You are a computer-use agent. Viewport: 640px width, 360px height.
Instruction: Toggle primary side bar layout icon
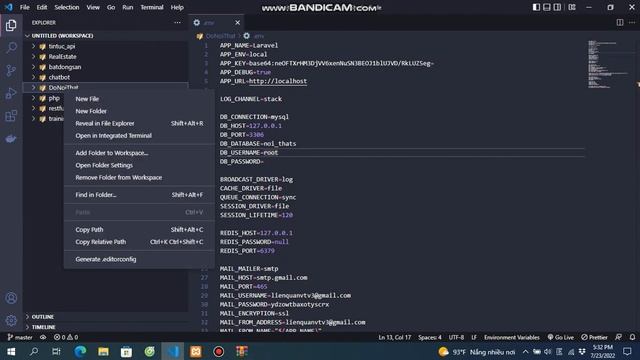pos(536,7)
